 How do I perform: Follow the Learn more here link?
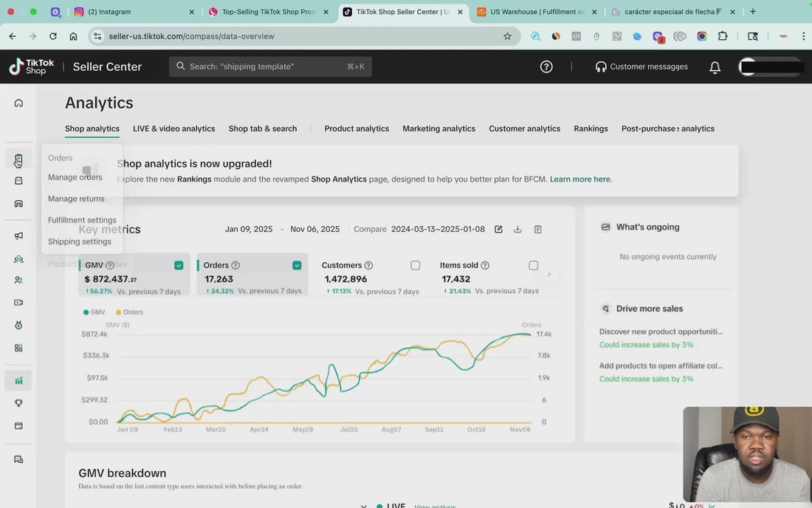click(x=580, y=179)
